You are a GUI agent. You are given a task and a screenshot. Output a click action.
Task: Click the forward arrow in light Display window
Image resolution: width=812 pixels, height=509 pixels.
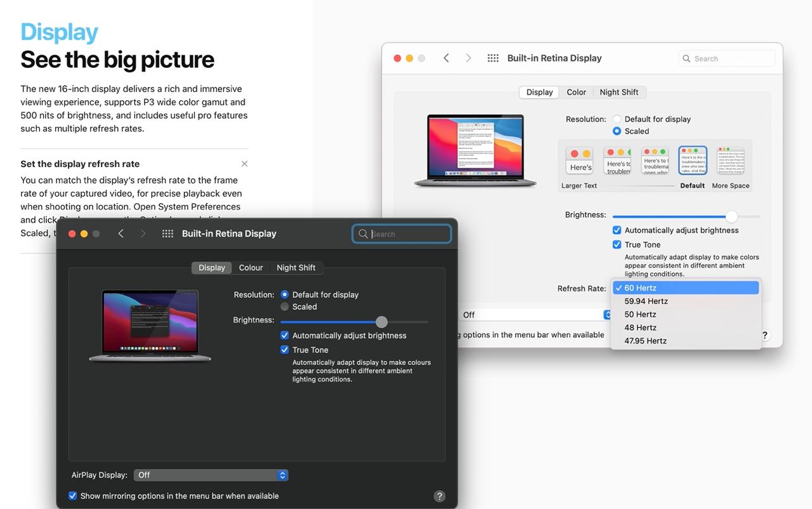click(468, 58)
